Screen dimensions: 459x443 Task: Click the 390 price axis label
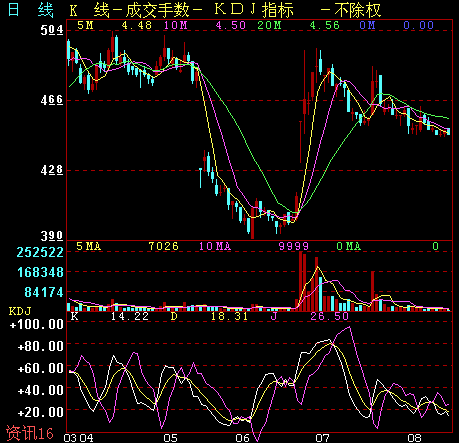coord(52,236)
